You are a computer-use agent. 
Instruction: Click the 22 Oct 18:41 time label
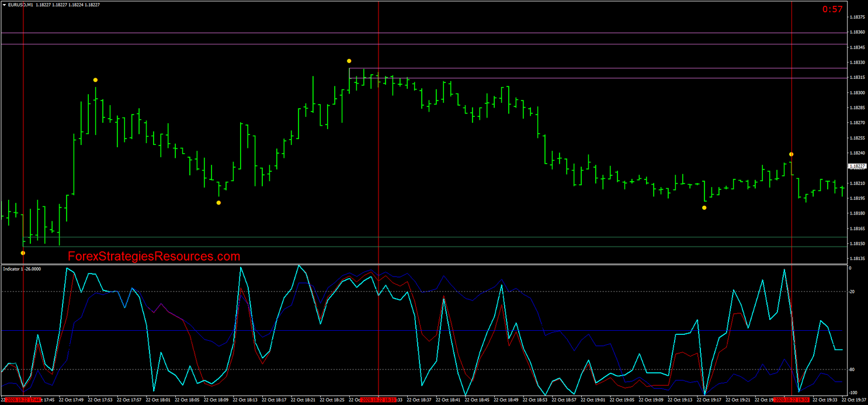tap(449, 400)
